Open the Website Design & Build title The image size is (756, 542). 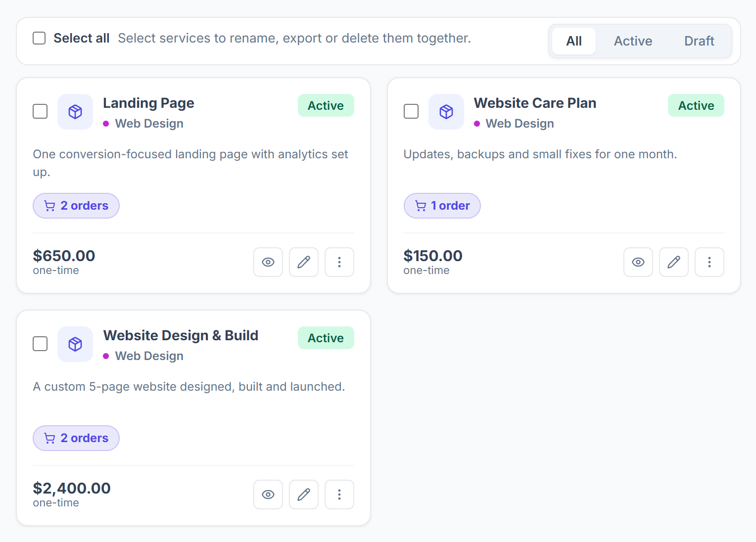pos(181,336)
